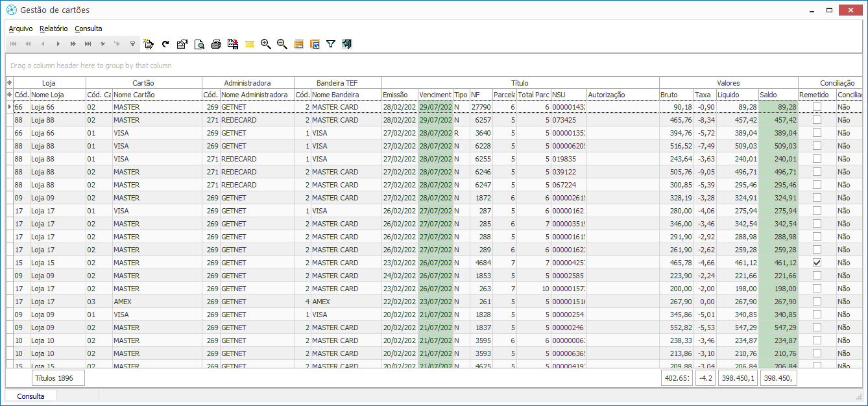Tick Remetido checkbox for AMEX row
The height and width of the screenshot is (406, 868).
point(817,302)
